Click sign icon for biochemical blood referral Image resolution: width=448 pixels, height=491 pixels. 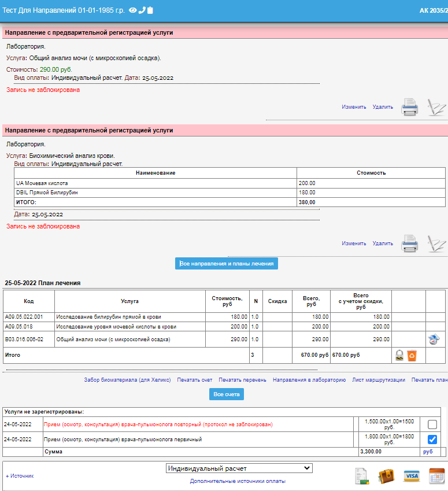tap(436, 244)
